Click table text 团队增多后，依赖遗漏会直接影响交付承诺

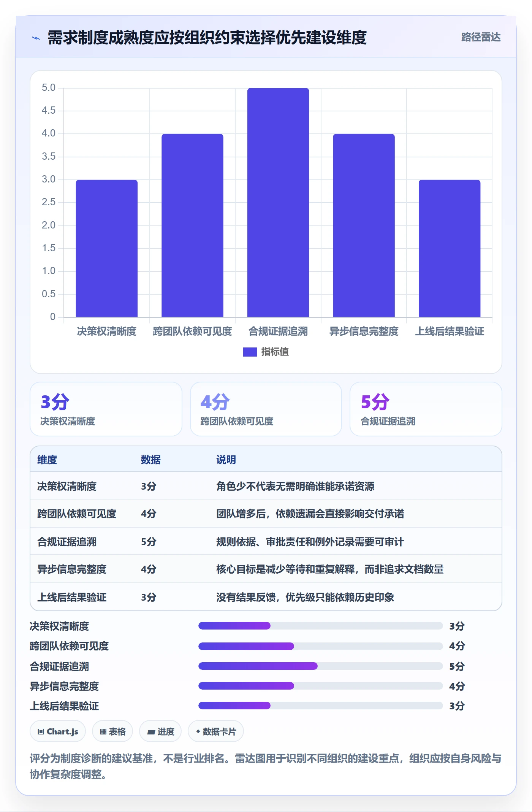tap(310, 514)
